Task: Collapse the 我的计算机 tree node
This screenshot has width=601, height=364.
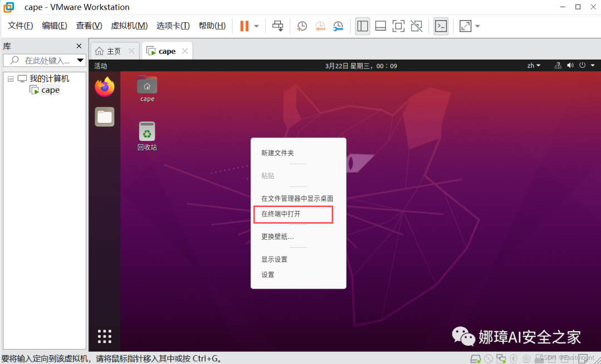Action: 11,79
